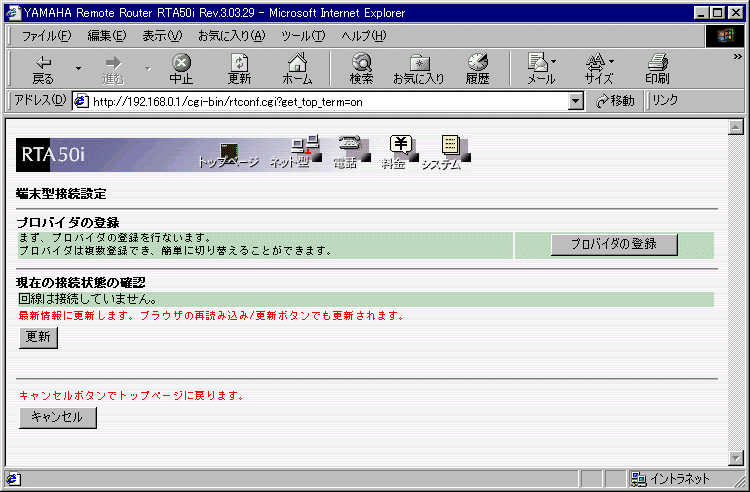Open システム system settings icon

point(446,152)
